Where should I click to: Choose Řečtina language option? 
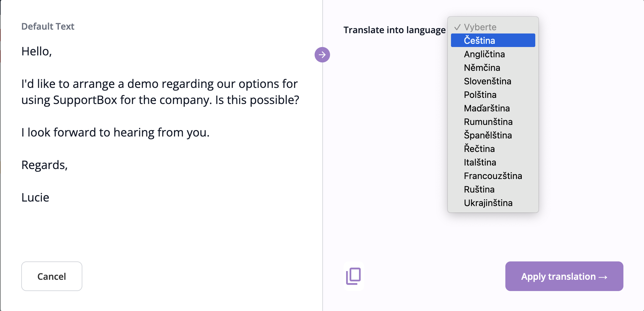[x=479, y=149]
